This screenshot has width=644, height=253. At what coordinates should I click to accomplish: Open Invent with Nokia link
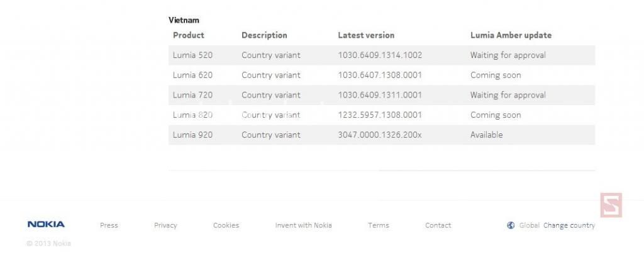tap(304, 225)
